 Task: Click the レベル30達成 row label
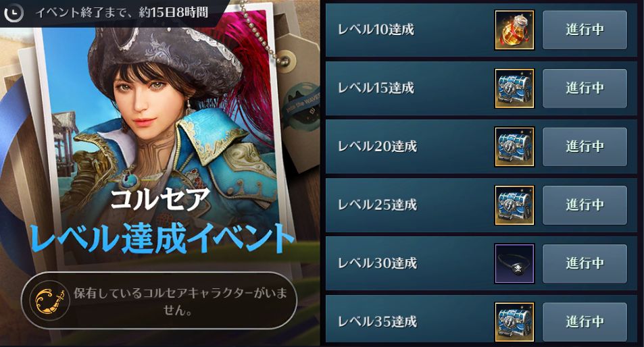(377, 263)
